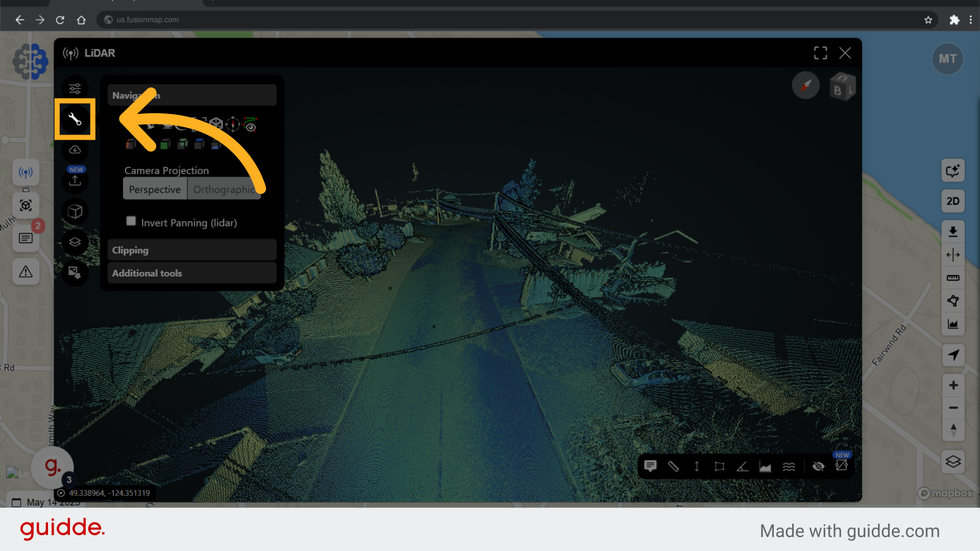The width and height of the screenshot is (980, 551).
Task: Click the annotation comment tool in bottom toolbar
Action: (x=650, y=466)
